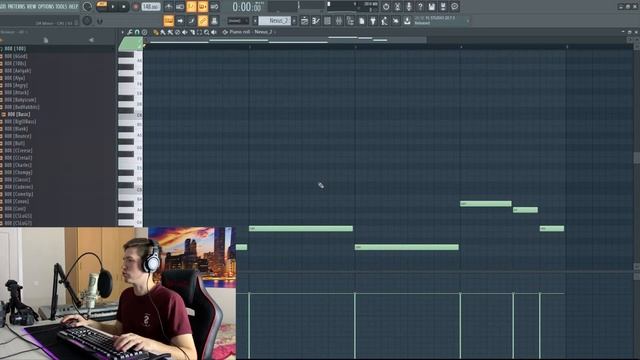This screenshot has height=360, width=640.
Task: Select the long note starting at bar 1
Action: click(301, 229)
